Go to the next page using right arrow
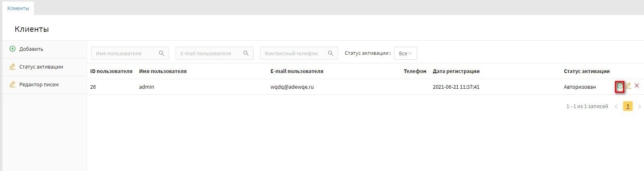The height and width of the screenshot is (171, 644). point(639,106)
